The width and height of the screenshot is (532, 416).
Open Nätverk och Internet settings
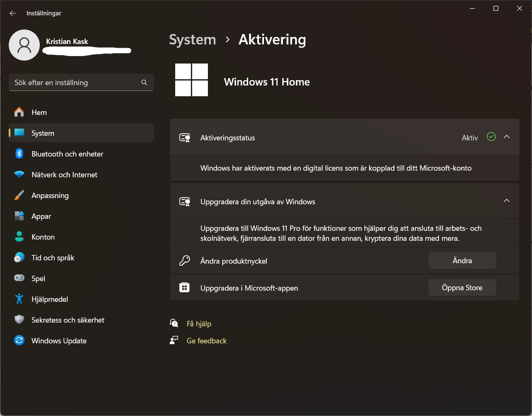click(19, 174)
